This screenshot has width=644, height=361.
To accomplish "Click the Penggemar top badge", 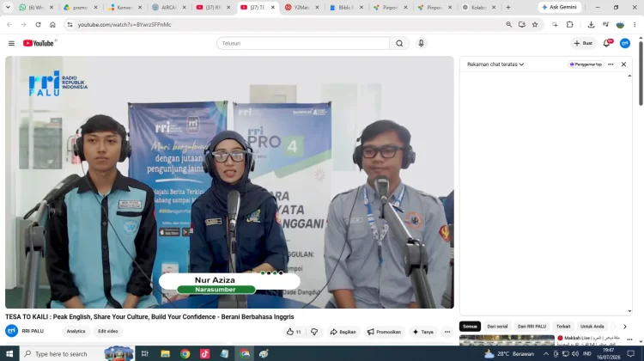I will click(x=586, y=64).
